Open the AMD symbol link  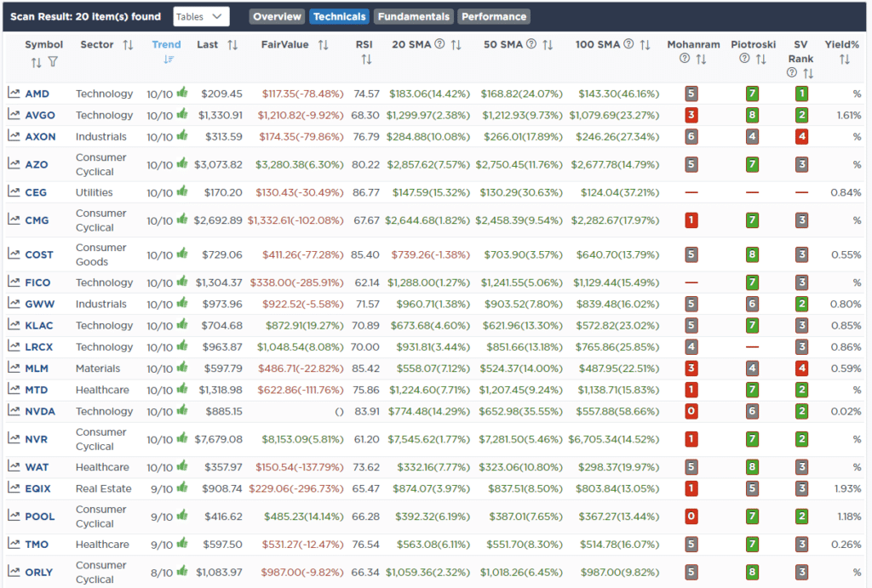point(37,94)
